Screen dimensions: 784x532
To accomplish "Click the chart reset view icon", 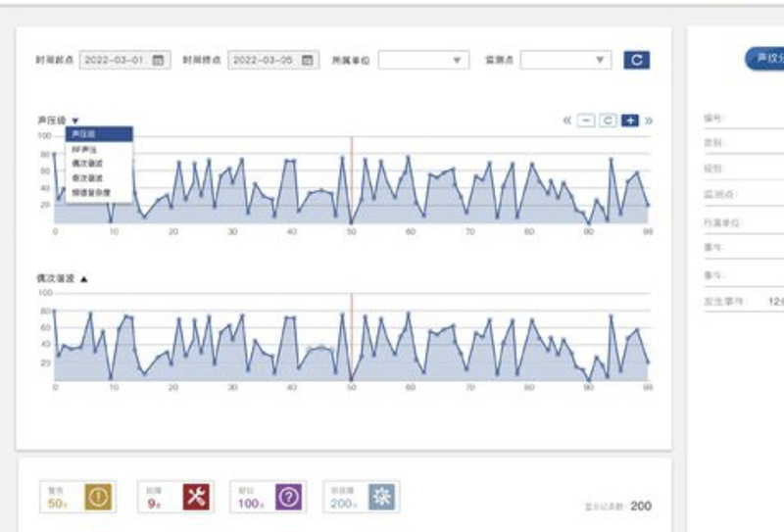I will point(608,121).
